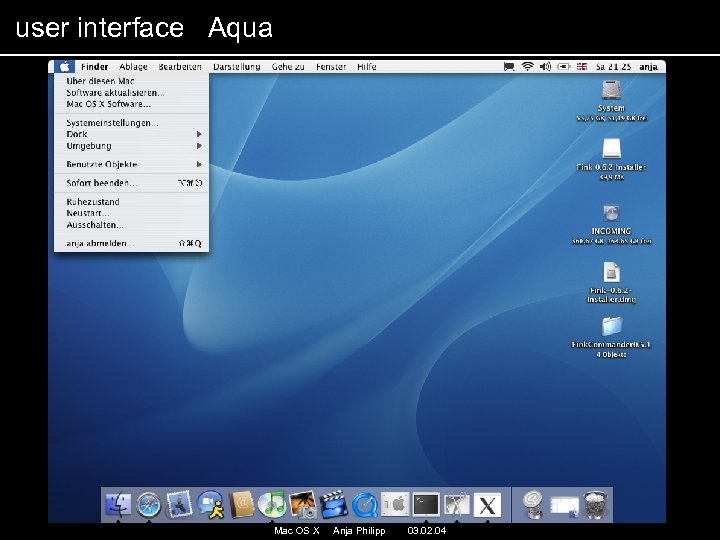Image resolution: width=720 pixels, height=540 pixels.
Task: Open Address Book in the Dock
Action: tap(242, 505)
